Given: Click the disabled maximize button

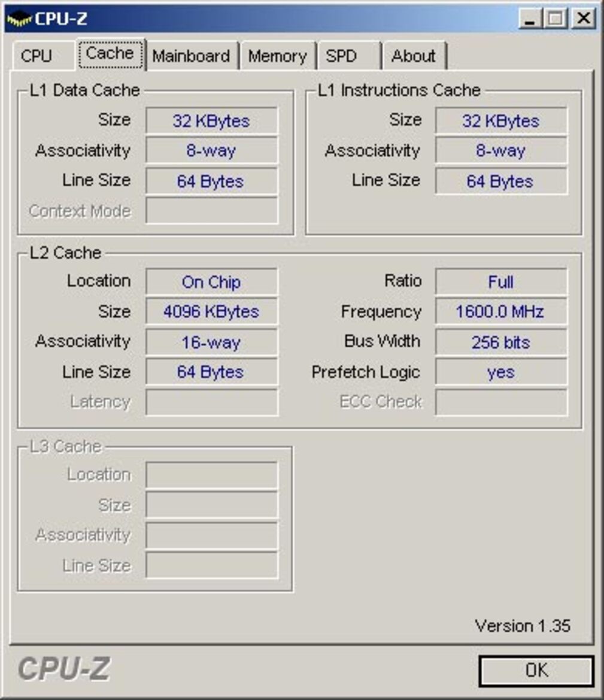Looking at the screenshot, I should (x=556, y=19).
